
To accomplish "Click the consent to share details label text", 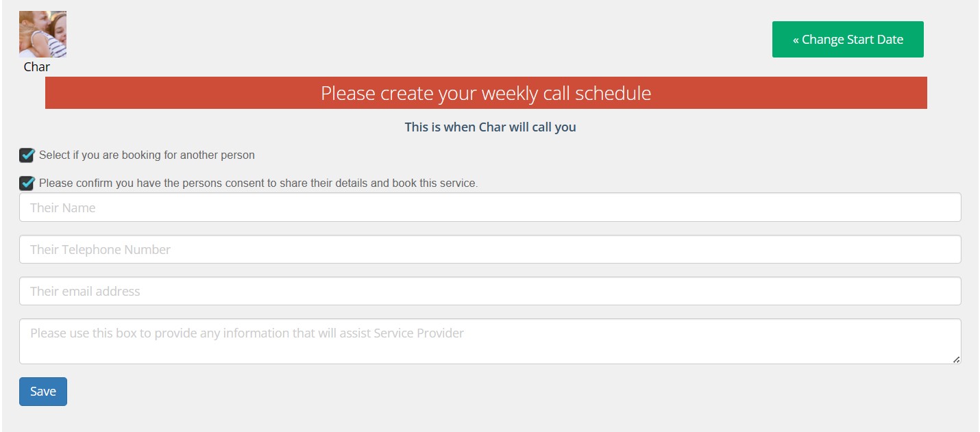I will coord(258,183).
